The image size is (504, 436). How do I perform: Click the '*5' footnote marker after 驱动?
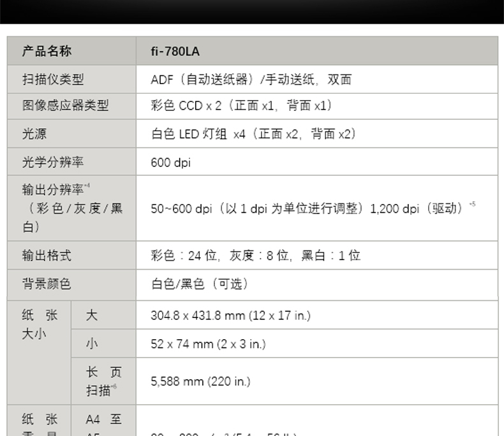pos(472,204)
